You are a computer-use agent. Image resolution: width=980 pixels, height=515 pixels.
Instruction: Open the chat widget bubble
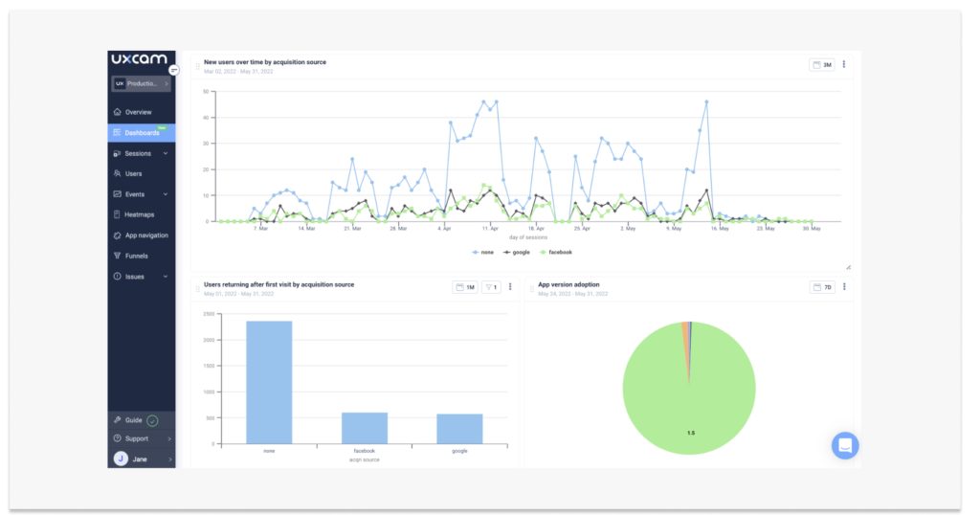(x=845, y=445)
